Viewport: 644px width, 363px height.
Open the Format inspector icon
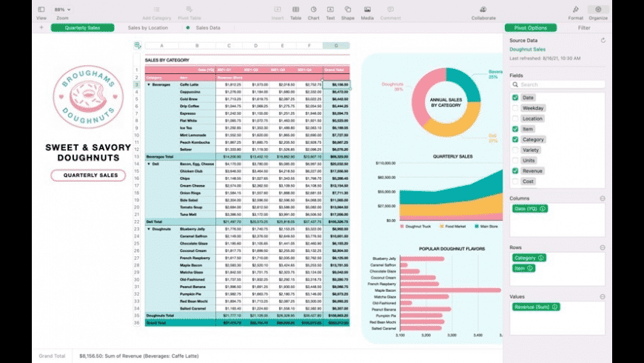575,10
